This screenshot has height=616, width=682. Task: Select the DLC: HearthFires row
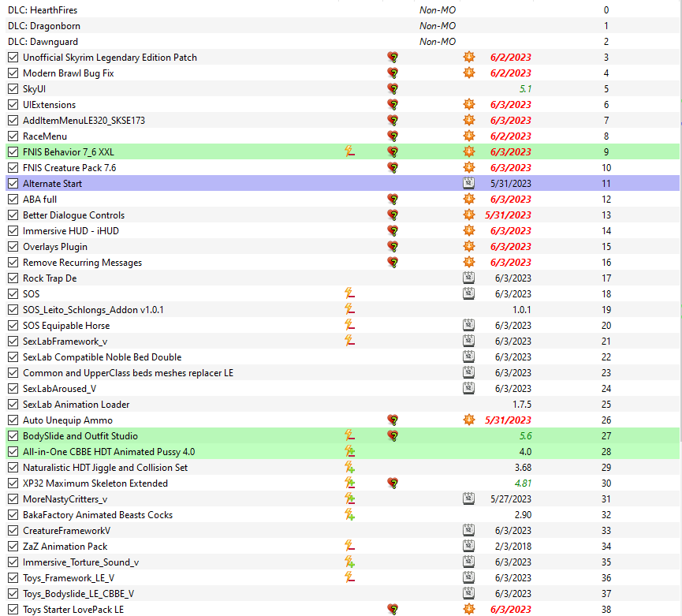coord(342,10)
